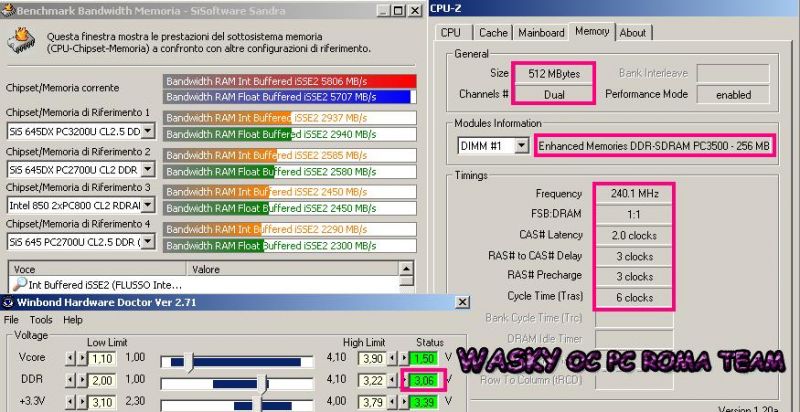Click the Float Buffered 2940 MB/s bar
This screenshot has width=800, height=412.
point(290,134)
